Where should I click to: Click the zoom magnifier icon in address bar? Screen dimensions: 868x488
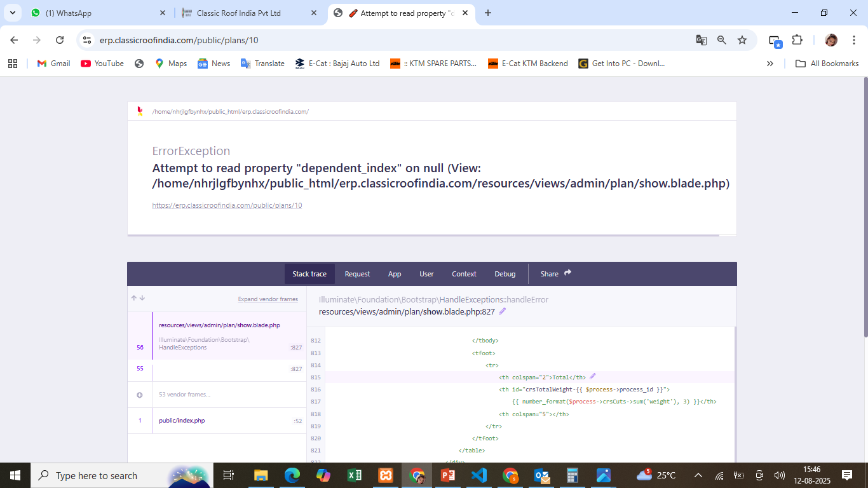(722, 40)
